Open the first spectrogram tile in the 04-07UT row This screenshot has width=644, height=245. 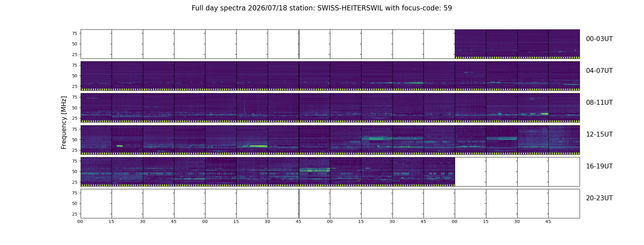(96, 76)
